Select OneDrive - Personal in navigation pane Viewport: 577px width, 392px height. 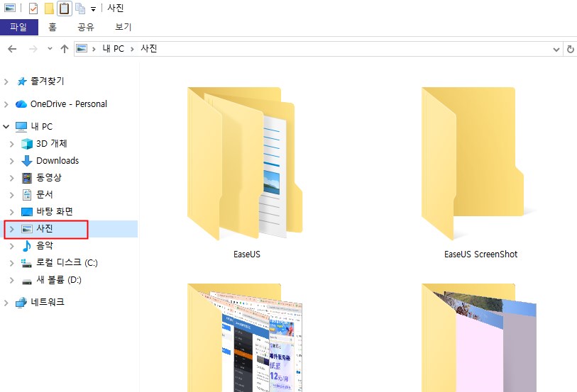[x=68, y=104]
